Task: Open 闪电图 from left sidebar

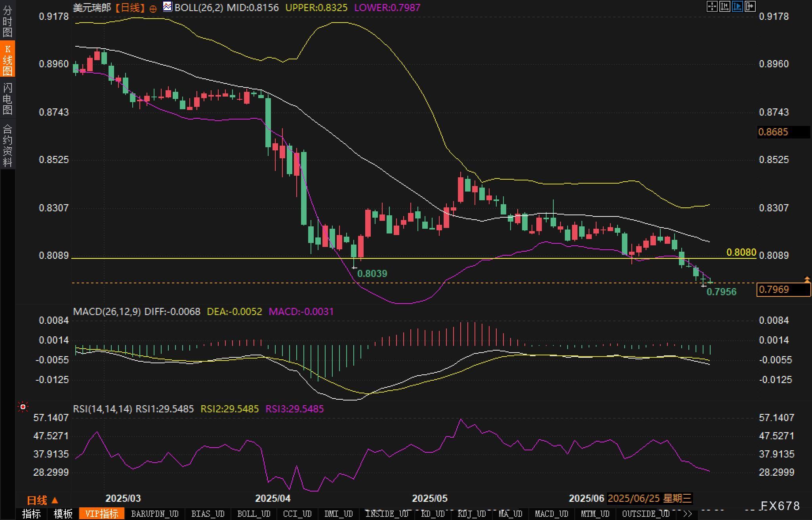Action: (8, 99)
